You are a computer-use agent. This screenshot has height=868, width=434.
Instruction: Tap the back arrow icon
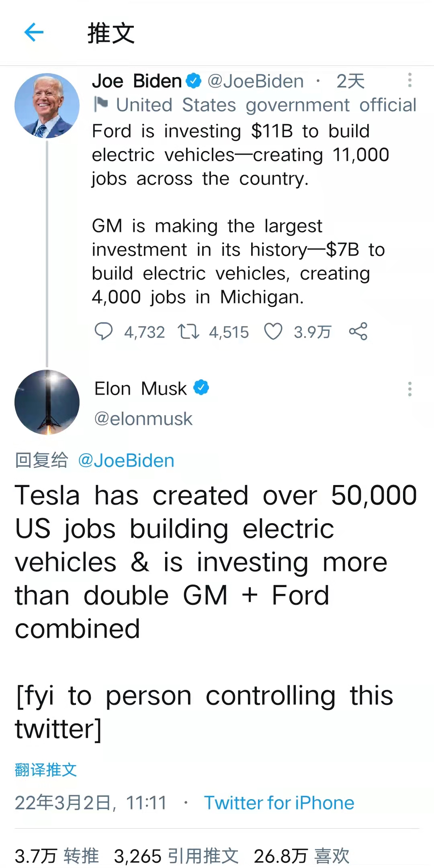[x=34, y=32]
